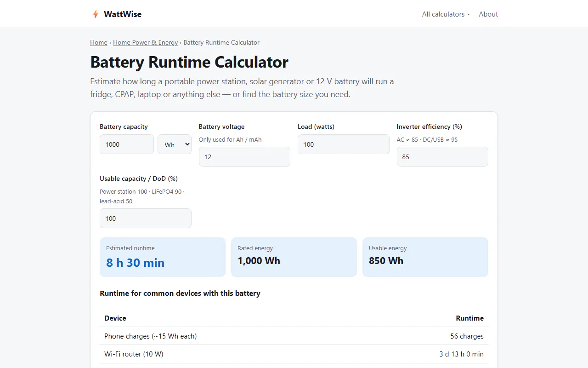Click the 'Runtime for common devices' subheading
The width and height of the screenshot is (588, 368).
click(180, 293)
